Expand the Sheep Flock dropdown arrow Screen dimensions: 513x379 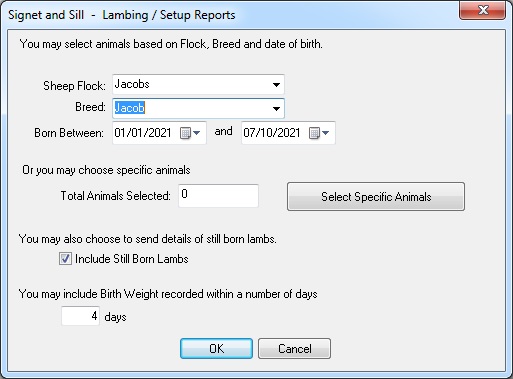[x=276, y=85]
